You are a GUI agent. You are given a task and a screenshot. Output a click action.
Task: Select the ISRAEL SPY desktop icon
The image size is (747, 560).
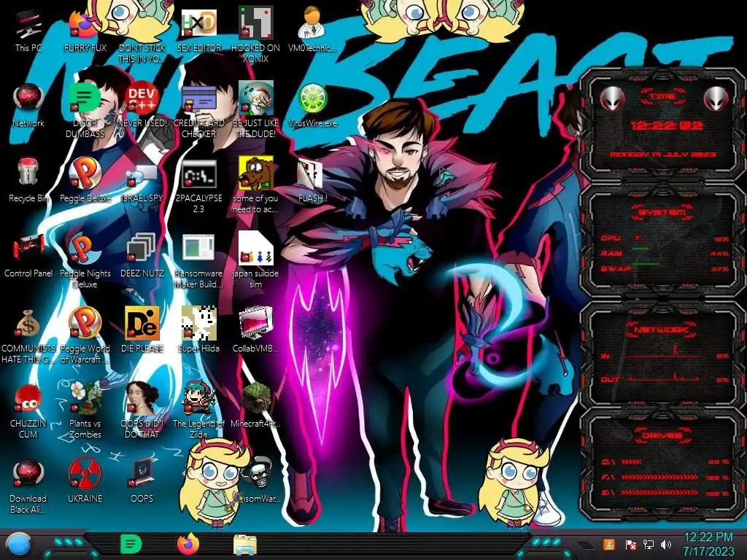pos(142,175)
